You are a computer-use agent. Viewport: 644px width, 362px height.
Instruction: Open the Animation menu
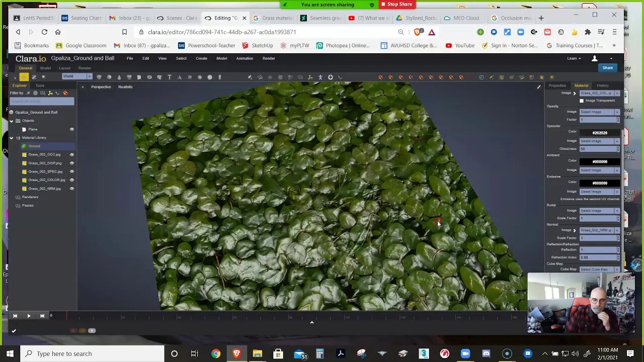point(245,58)
